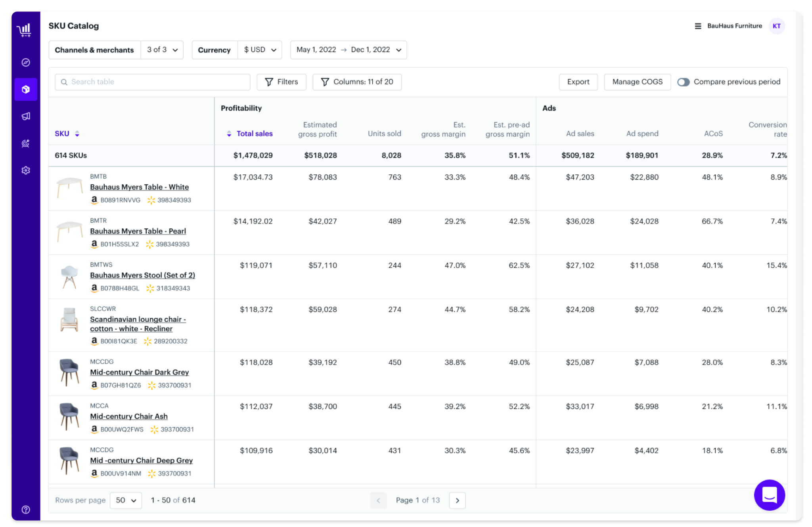Open Settings via the gear icon
Viewport: 812px width, 527px height.
(x=25, y=170)
